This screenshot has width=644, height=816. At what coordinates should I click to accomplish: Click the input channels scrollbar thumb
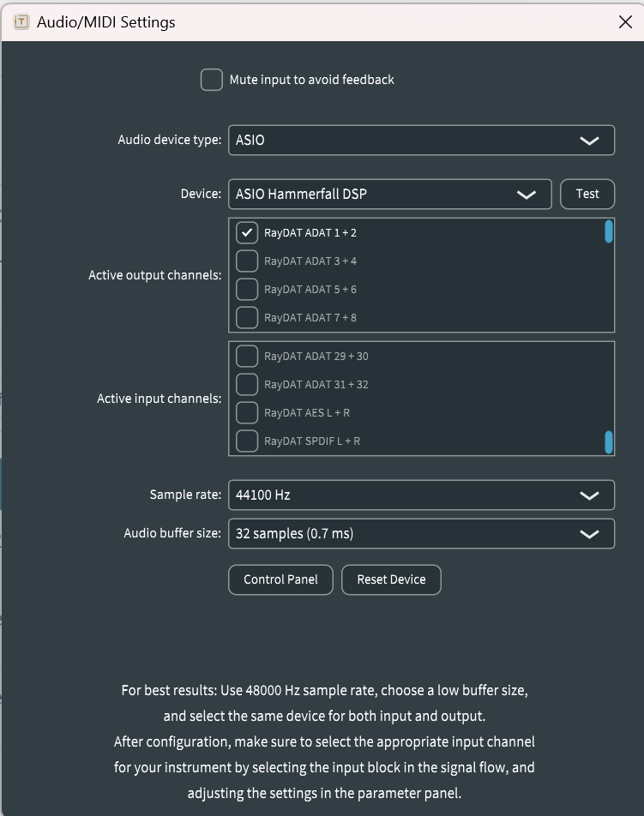[x=609, y=442]
